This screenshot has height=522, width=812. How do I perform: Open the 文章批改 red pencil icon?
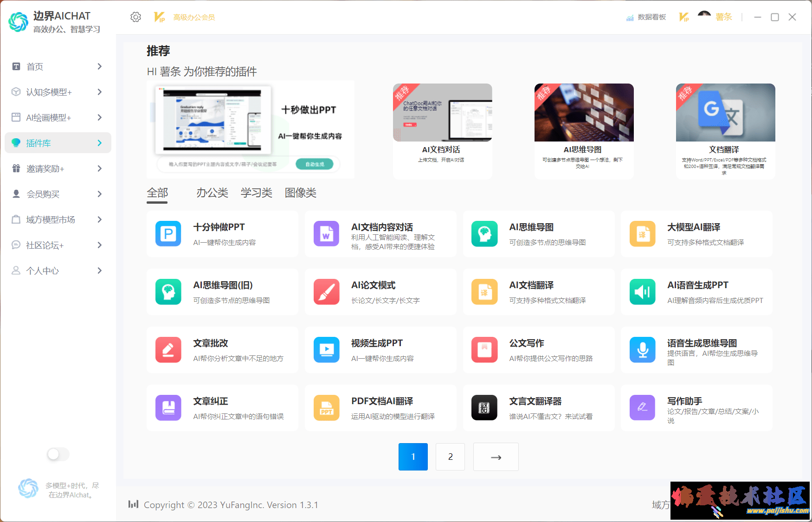(168, 349)
